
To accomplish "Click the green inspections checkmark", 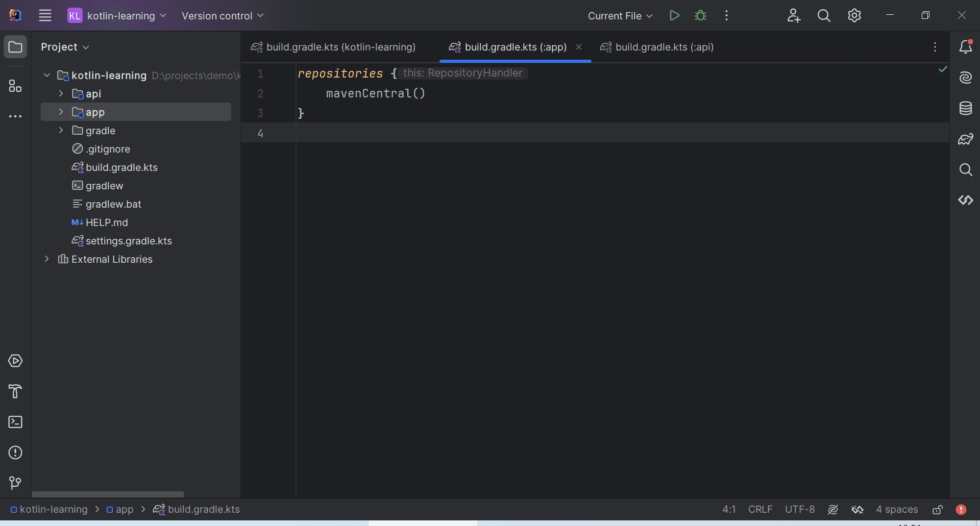I will [943, 69].
